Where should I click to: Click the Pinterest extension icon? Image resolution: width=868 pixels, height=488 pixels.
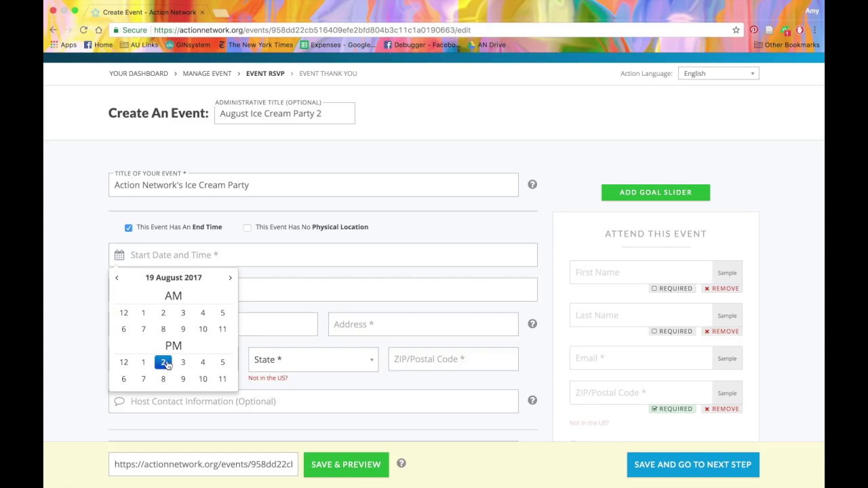point(753,30)
